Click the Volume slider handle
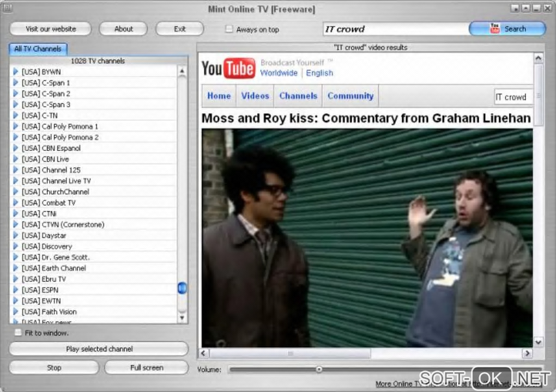Image resolution: width=556 pixels, height=392 pixels. tap(319, 369)
